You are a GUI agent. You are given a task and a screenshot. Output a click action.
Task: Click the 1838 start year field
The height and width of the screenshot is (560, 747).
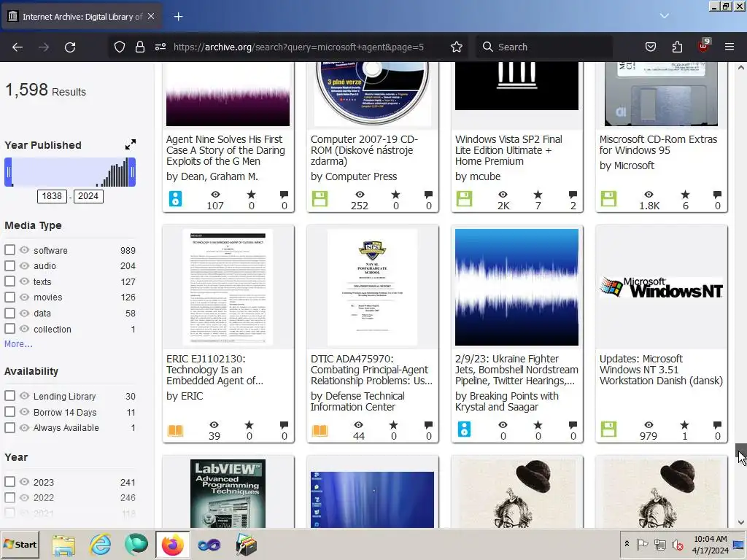point(52,196)
